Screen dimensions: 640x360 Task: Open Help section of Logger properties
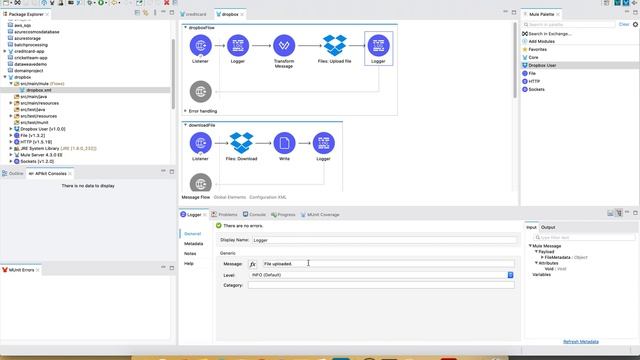(x=189, y=264)
